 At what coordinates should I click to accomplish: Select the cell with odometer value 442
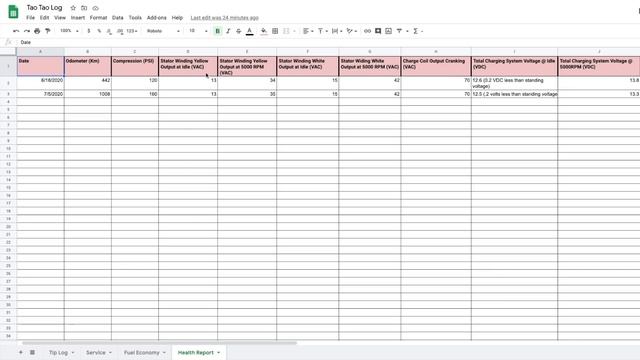tap(88, 83)
